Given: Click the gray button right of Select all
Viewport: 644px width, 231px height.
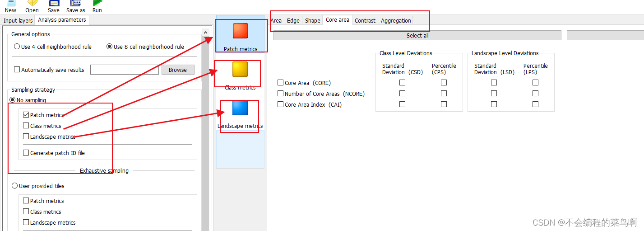Looking at the screenshot, I should click(605, 35).
